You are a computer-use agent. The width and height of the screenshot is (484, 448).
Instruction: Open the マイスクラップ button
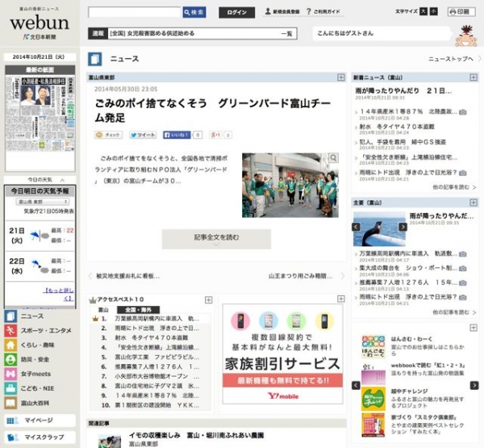point(40,438)
